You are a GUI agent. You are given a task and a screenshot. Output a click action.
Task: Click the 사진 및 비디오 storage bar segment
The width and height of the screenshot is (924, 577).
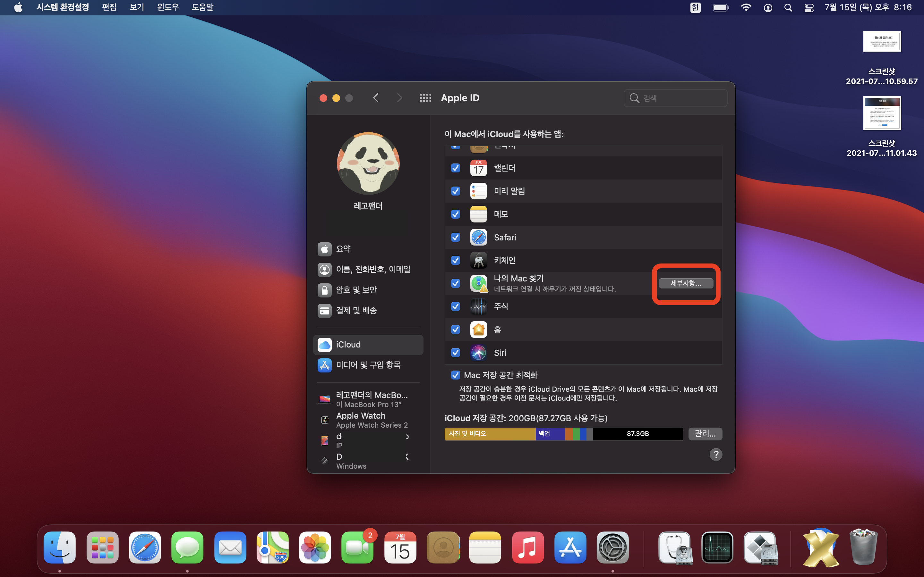[490, 433]
